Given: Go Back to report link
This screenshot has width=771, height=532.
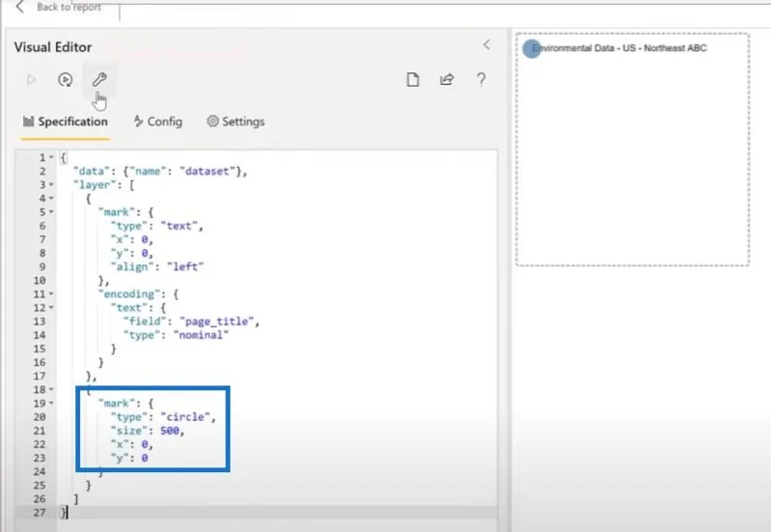Looking at the screenshot, I should point(68,7).
